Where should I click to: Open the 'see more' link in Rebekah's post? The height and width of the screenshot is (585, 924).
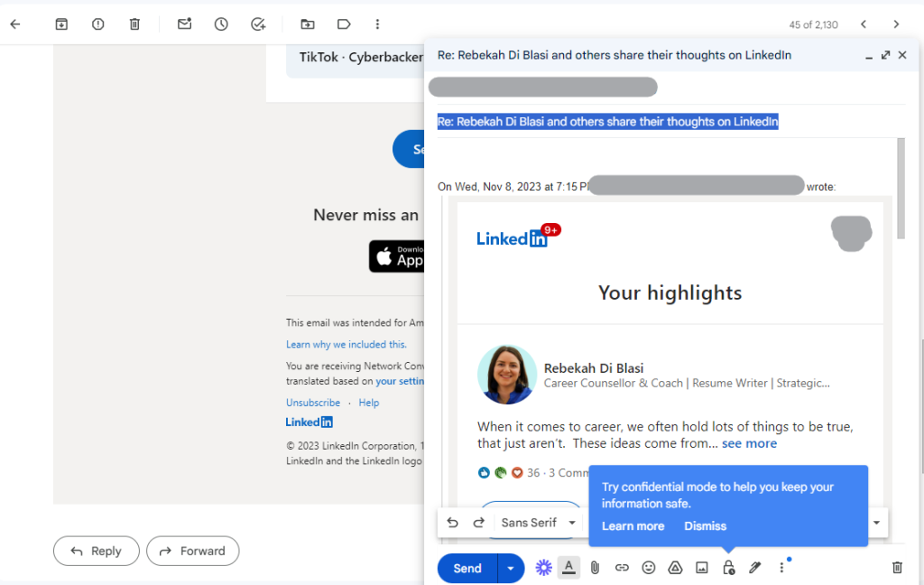(x=749, y=443)
